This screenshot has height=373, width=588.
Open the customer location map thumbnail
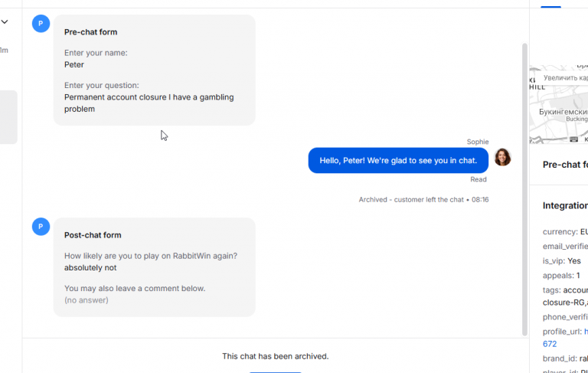(558, 105)
